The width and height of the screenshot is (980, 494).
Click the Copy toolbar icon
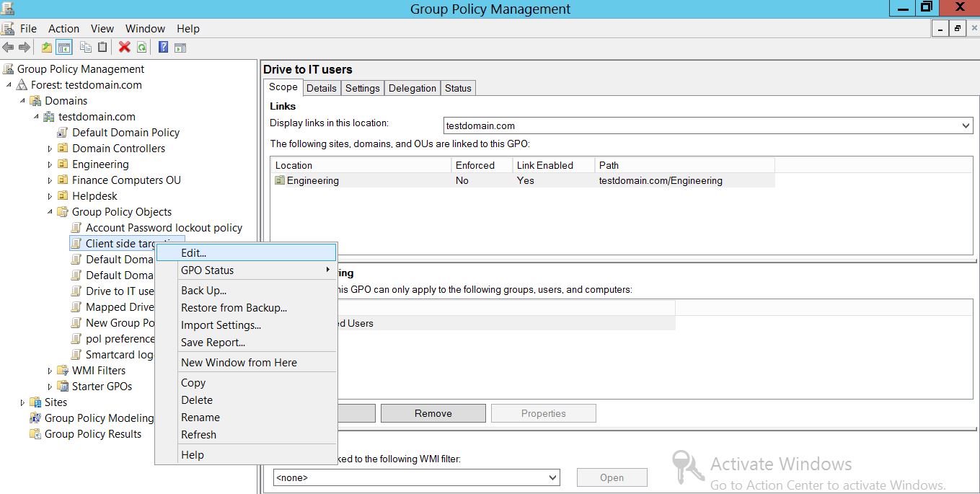pos(86,48)
